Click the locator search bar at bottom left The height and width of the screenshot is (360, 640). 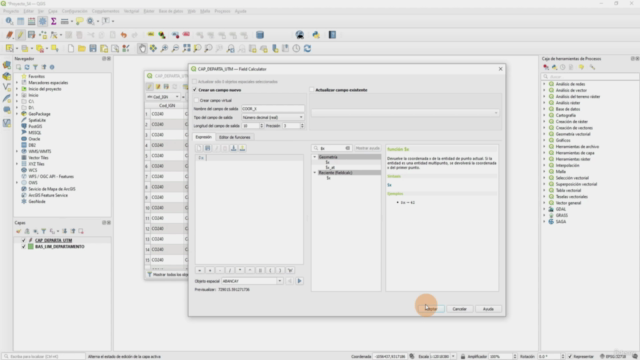[44, 356]
